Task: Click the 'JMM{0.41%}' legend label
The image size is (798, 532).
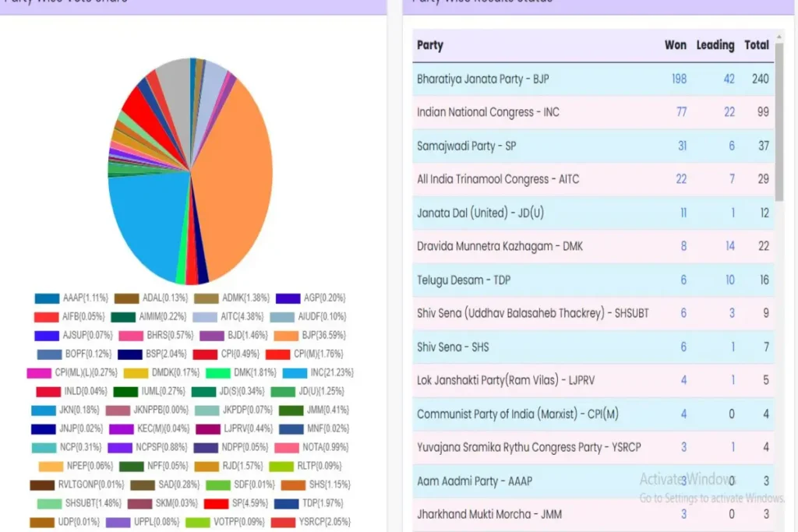Action: [x=328, y=410]
